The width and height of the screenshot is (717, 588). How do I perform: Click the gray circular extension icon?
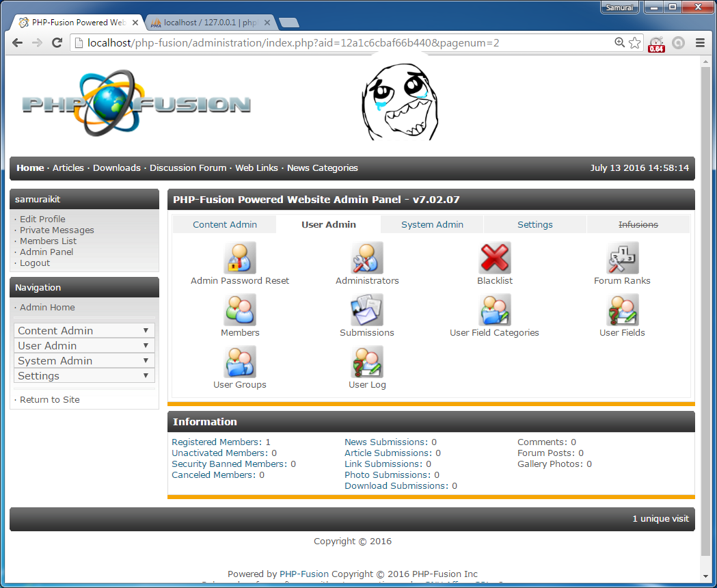tap(678, 43)
